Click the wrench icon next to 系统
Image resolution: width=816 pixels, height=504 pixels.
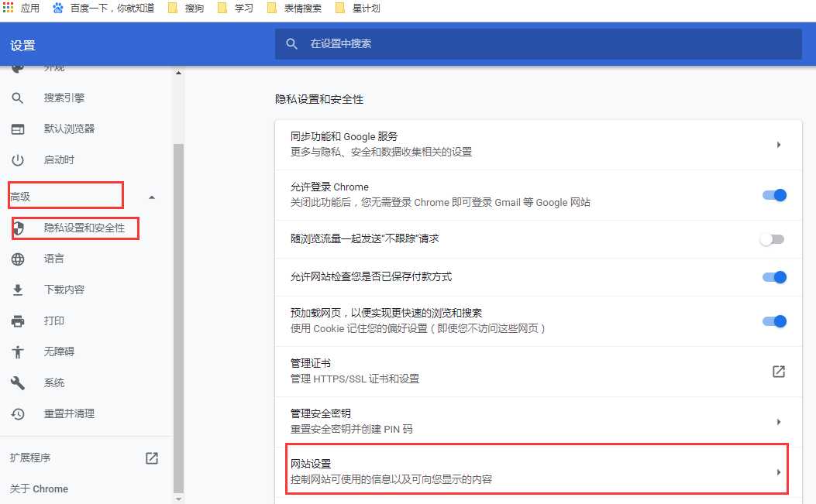[x=19, y=382]
